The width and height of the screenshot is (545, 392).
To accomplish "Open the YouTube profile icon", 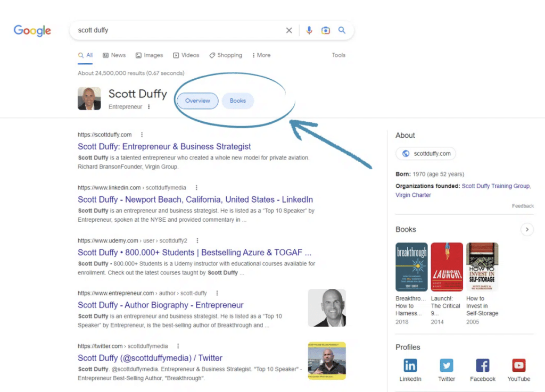I will (x=519, y=365).
